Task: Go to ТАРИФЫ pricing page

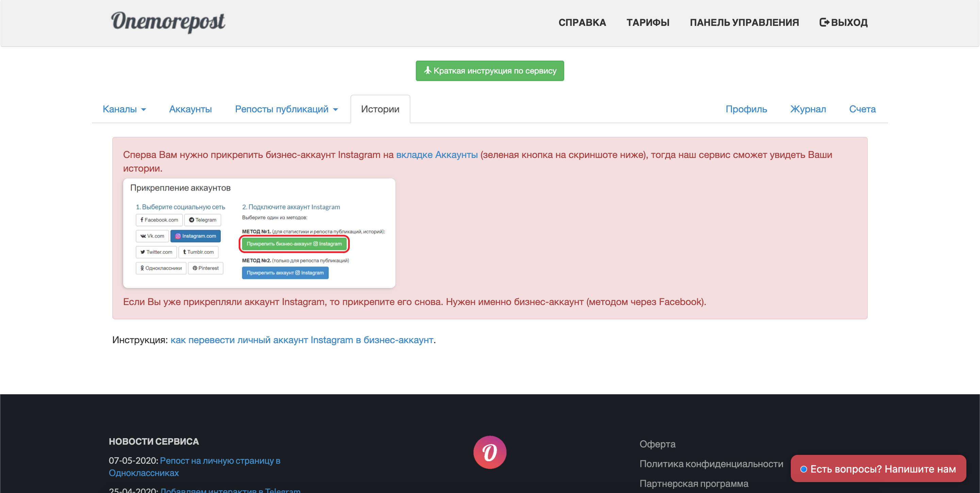Action: click(x=648, y=22)
